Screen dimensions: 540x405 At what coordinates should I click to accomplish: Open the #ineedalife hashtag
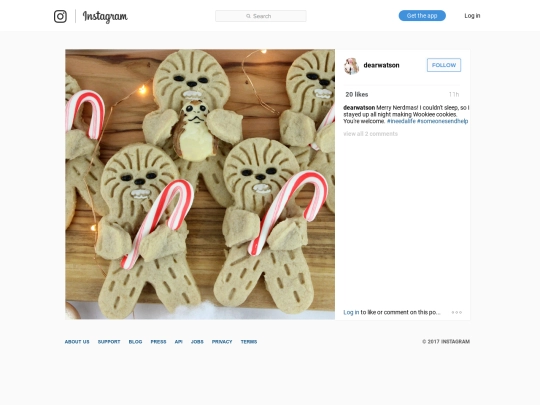point(401,121)
